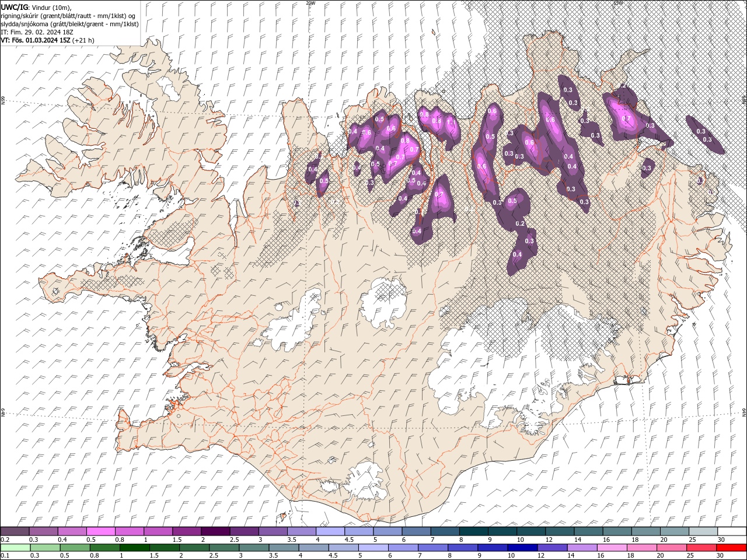Click the upper legend swatch for 0.2–0.3
The image size is (747, 560).
[x=15, y=531]
